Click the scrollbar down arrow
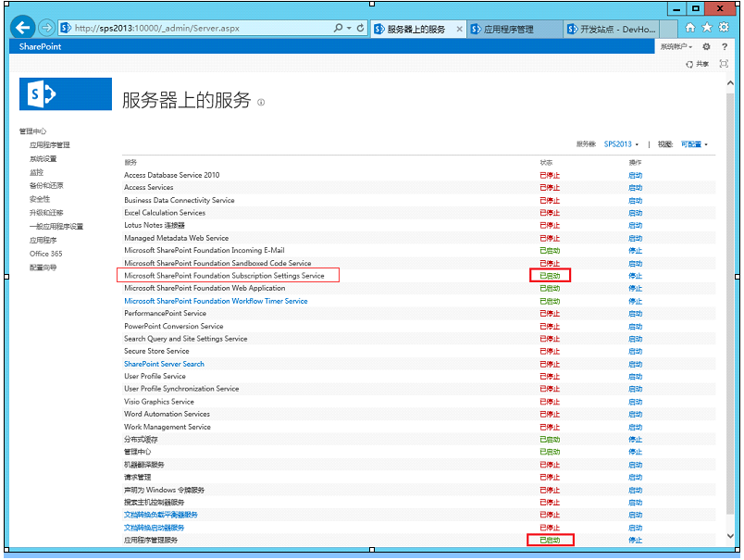 click(x=730, y=536)
